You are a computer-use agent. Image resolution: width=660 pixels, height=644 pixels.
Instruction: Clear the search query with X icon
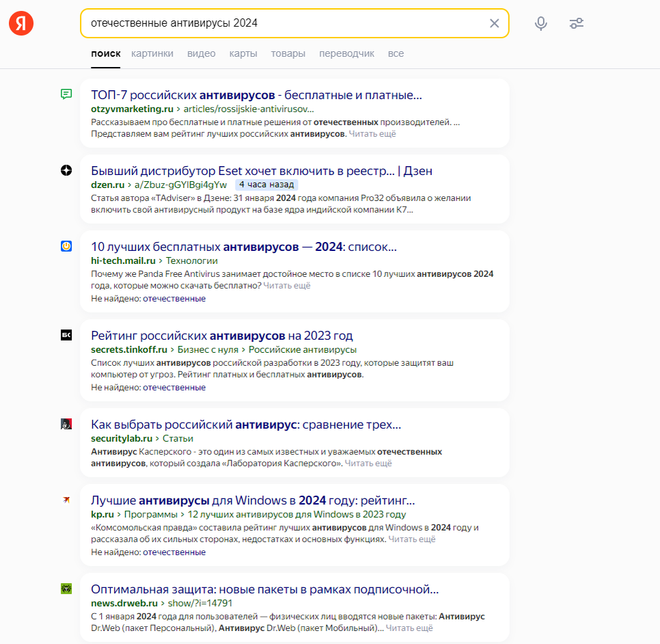click(494, 23)
